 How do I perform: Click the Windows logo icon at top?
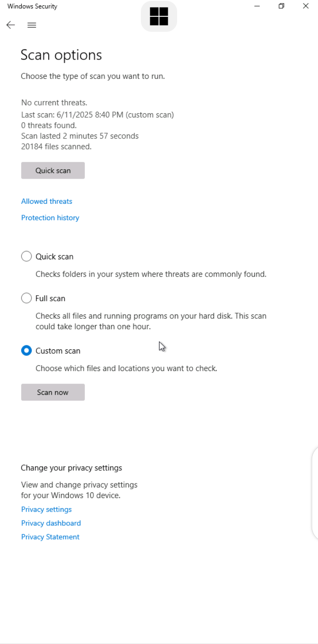click(x=159, y=16)
